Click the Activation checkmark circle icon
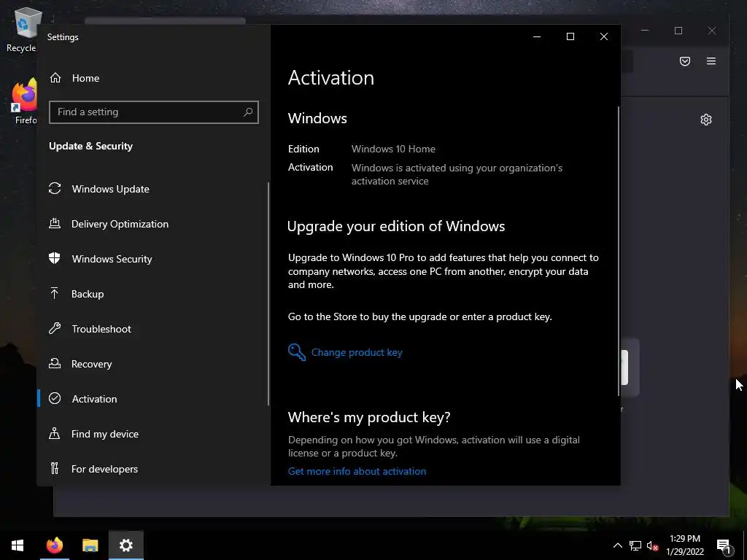 point(55,398)
